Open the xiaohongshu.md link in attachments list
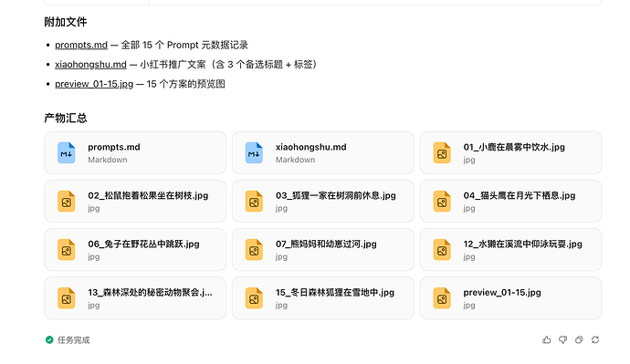 pyautogui.click(x=90, y=64)
